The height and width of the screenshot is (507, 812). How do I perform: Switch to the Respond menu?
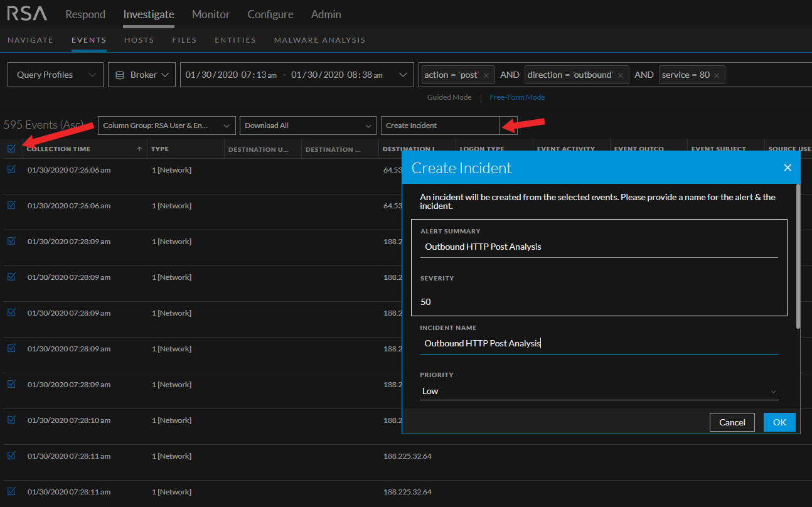(x=85, y=14)
